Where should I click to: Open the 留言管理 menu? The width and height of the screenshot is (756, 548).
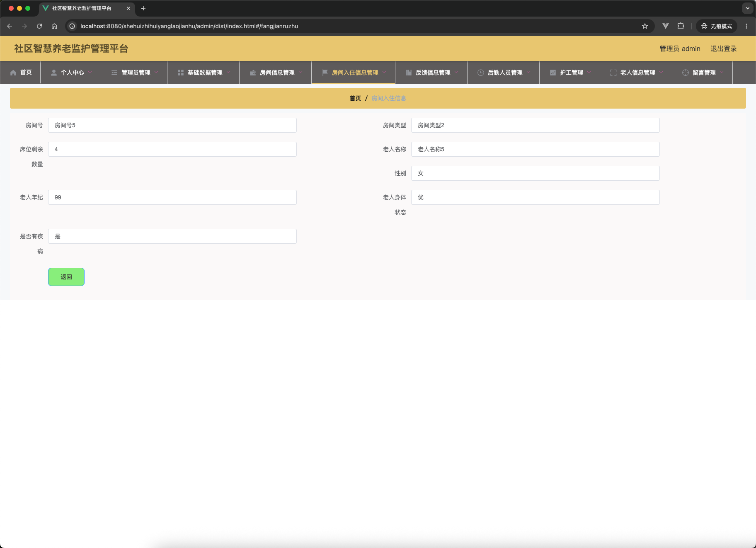point(703,73)
